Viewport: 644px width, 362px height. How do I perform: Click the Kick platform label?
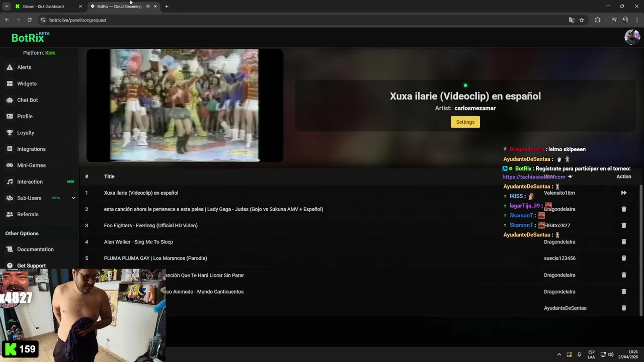click(x=50, y=53)
